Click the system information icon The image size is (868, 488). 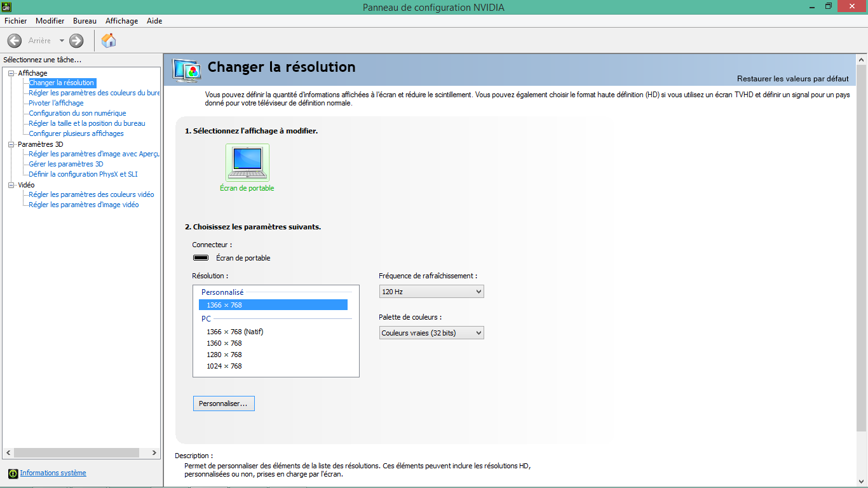pos(13,473)
